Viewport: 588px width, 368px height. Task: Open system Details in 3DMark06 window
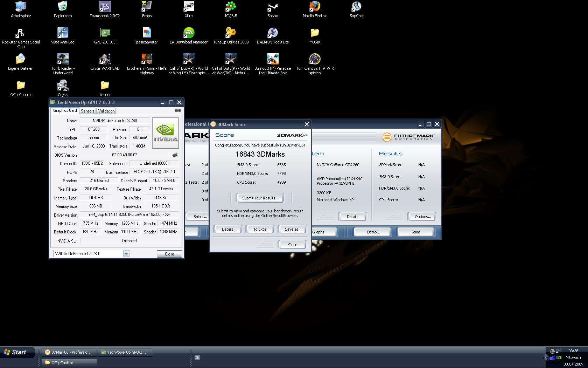353,217
